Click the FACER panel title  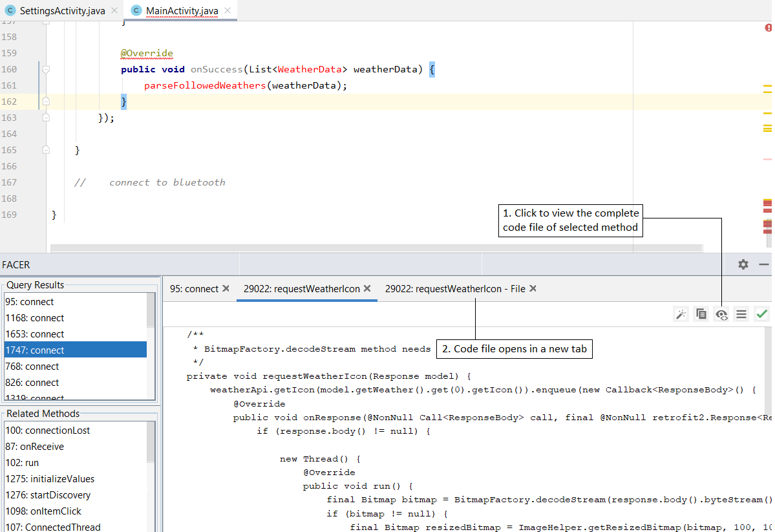16,265
